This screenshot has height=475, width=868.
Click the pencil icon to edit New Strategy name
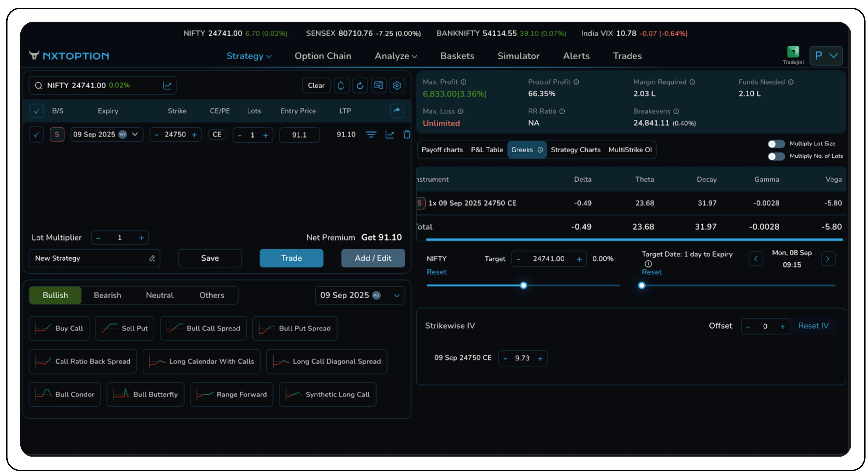point(152,258)
